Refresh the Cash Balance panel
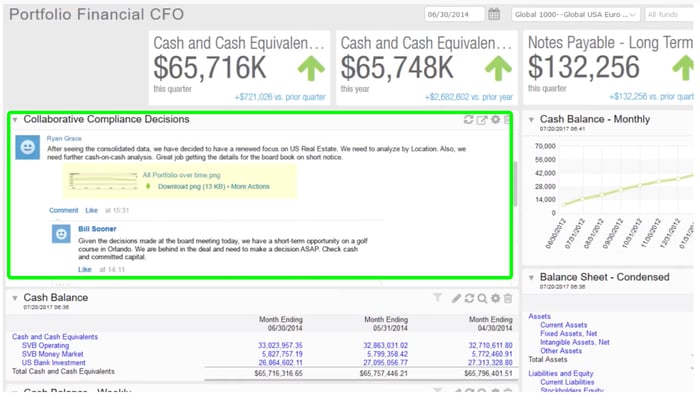 click(x=469, y=298)
